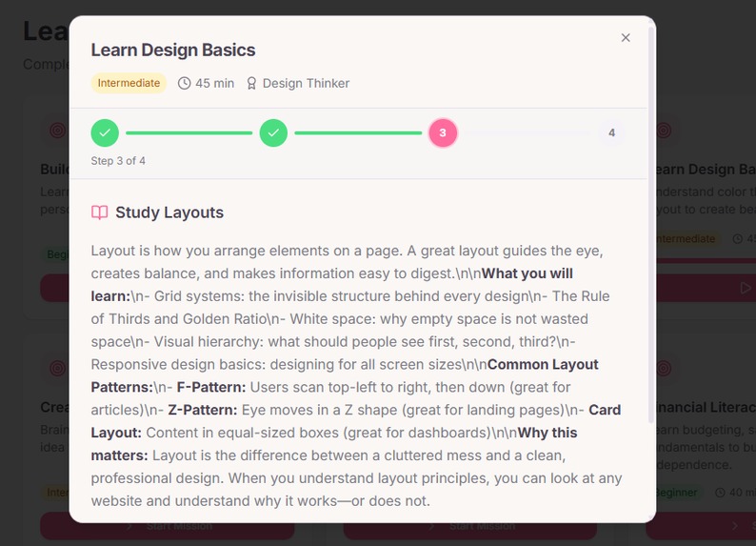The height and width of the screenshot is (546, 756).
Task: Click the clock icon beside 45 min
Action: [x=184, y=84]
